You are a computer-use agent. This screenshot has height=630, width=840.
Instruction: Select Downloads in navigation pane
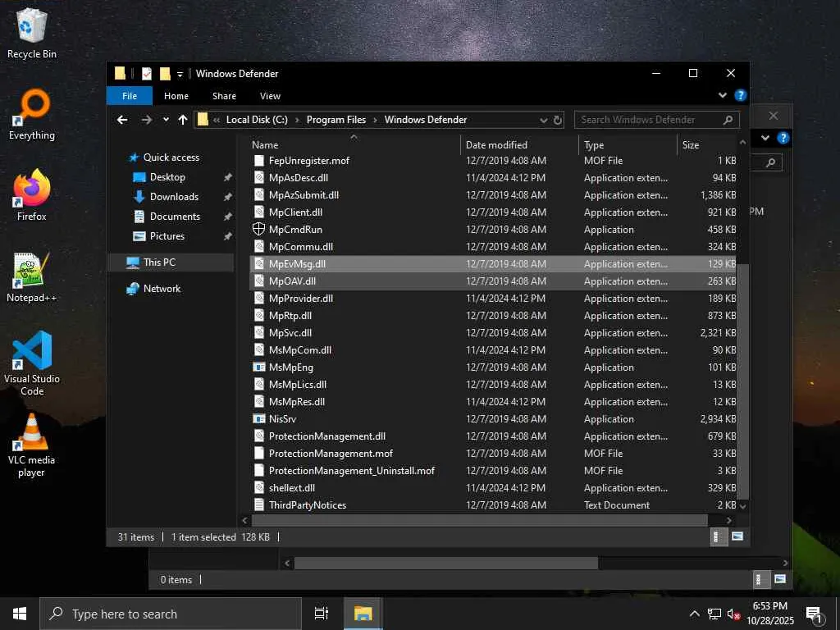[x=174, y=197]
